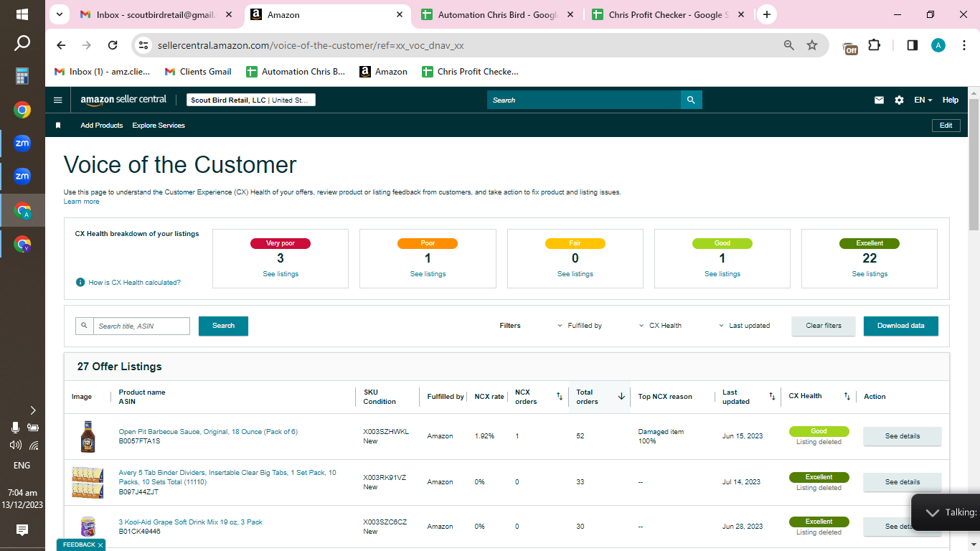Open the Chrome three-dot menu

[963, 45]
